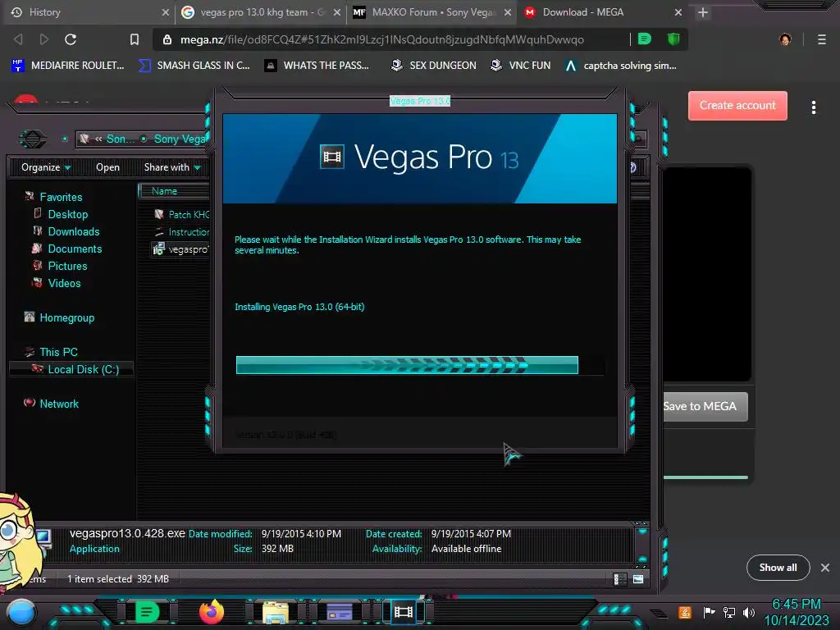This screenshot has height=630, width=840.
Task: Expand the Share with dropdown
Action: tap(172, 167)
